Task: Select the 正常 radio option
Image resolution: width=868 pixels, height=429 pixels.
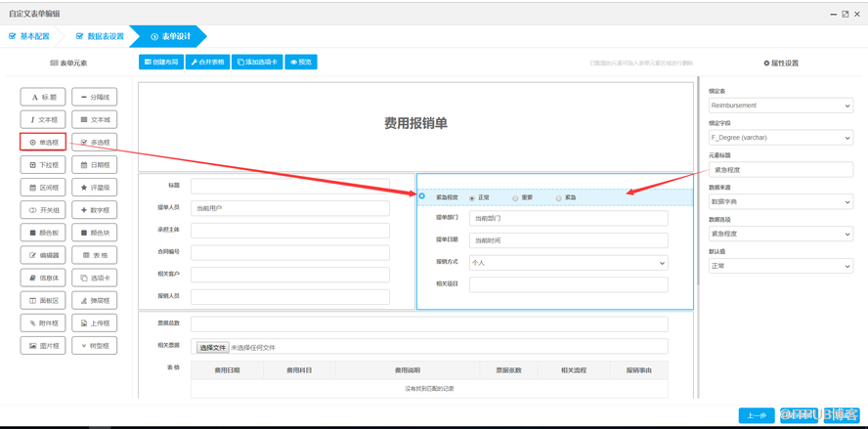Action: click(472, 198)
